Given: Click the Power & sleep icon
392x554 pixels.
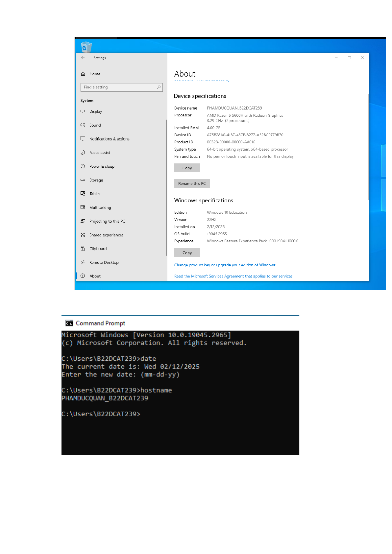Looking at the screenshot, I should coord(83,166).
